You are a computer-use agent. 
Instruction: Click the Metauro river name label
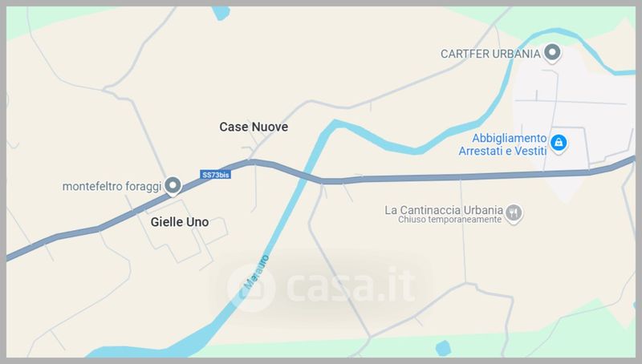[x=256, y=272]
